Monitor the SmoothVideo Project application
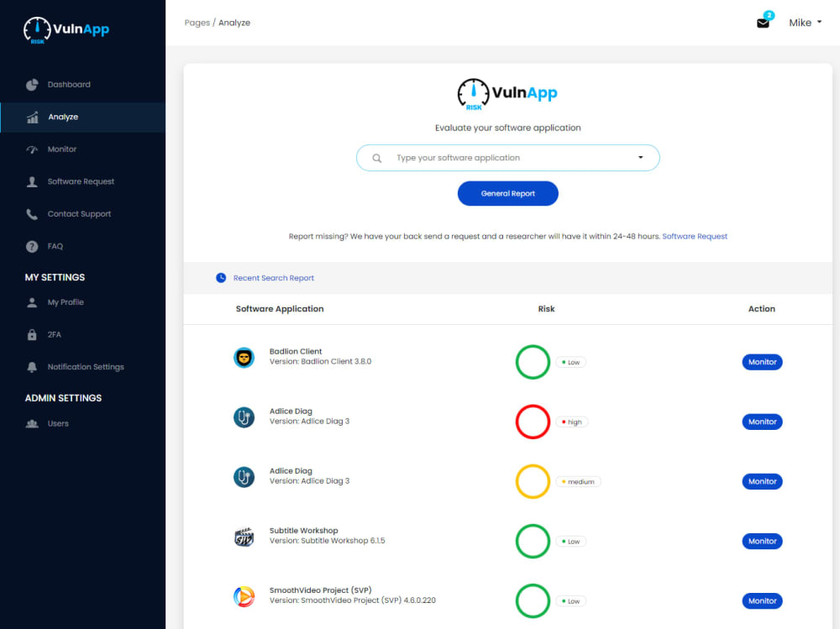This screenshot has width=840, height=629. (762, 601)
